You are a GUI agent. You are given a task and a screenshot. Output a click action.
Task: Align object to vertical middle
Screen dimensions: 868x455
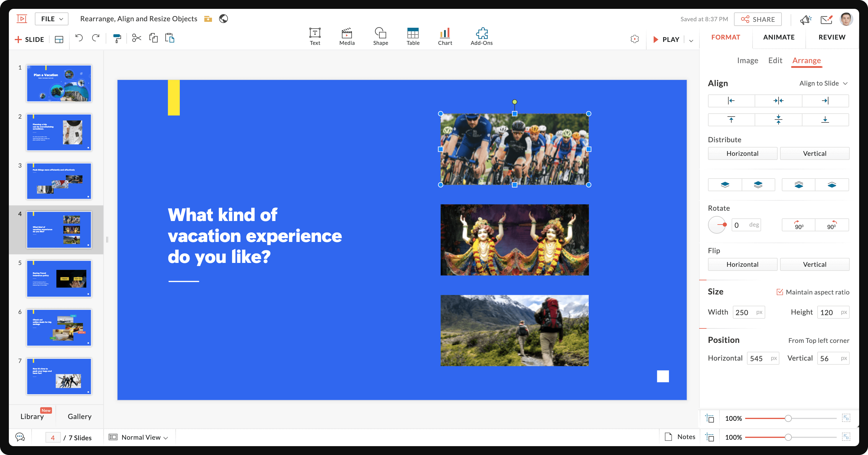point(778,120)
